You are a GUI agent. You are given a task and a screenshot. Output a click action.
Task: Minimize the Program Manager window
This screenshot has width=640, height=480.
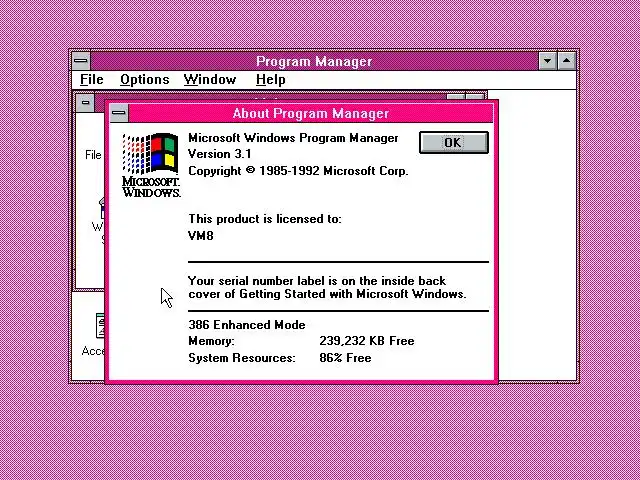click(547, 61)
